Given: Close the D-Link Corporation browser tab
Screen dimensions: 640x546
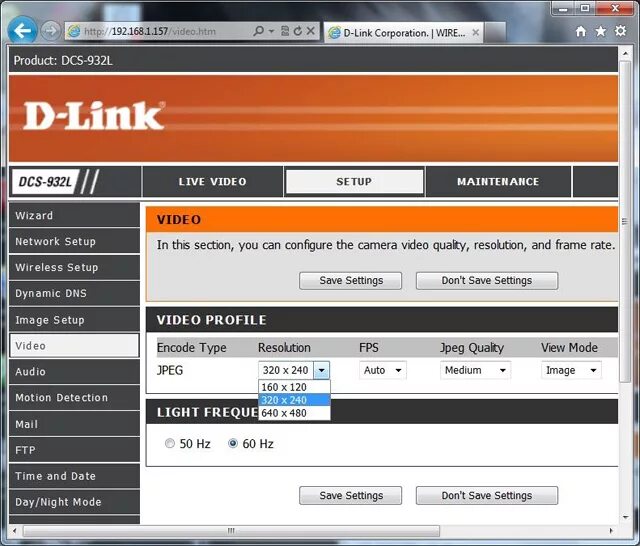Looking at the screenshot, I should tap(476, 33).
